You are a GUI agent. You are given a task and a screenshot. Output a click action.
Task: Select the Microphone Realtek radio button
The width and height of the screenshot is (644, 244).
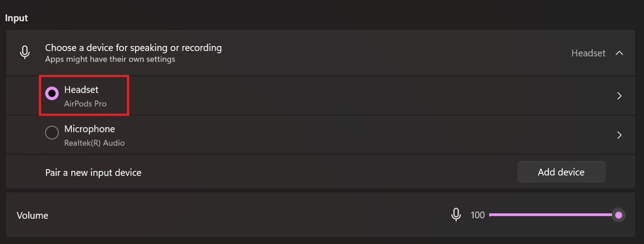coord(52,133)
